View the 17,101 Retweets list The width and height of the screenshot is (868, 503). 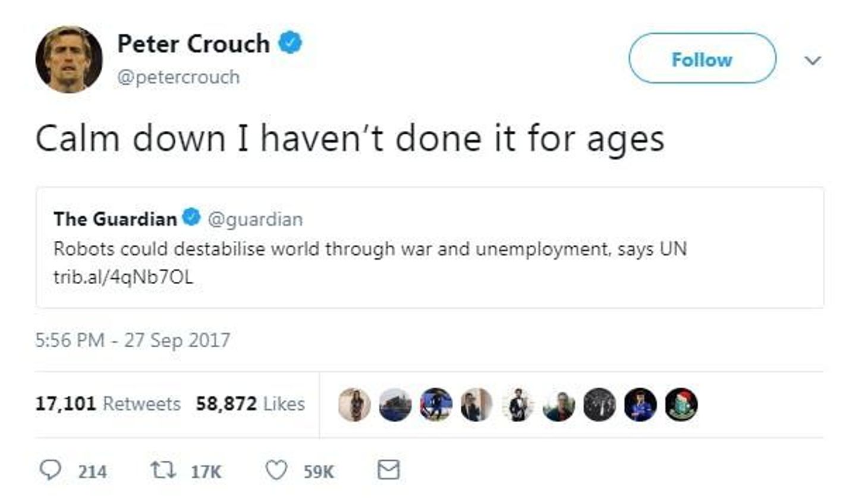tap(108, 404)
